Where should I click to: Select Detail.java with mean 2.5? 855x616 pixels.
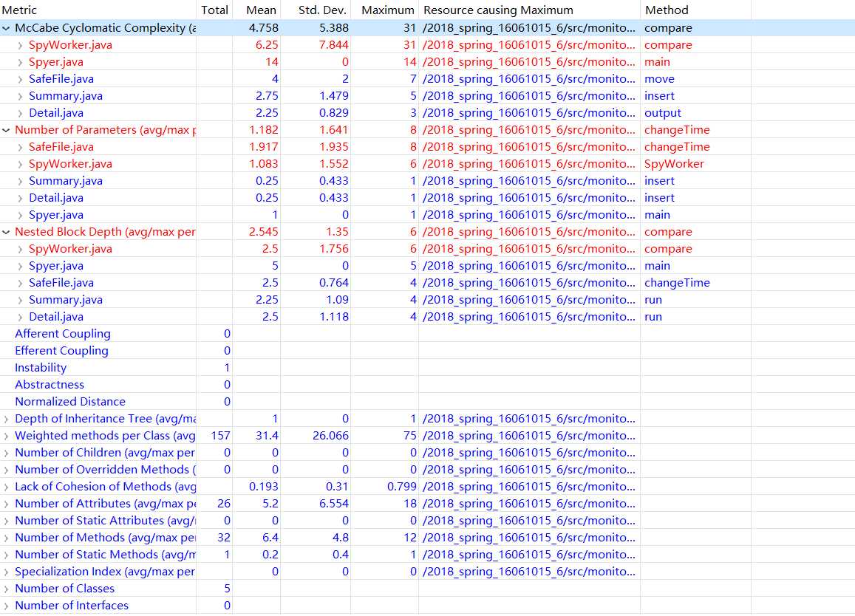pyautogui.click(x=427, y=317)
